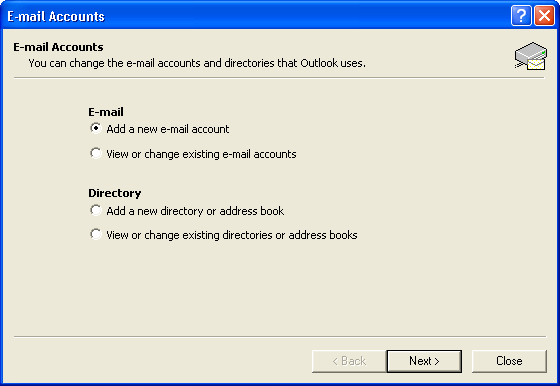Pick the View or change existing directories radio circle
Viewport: 560px width, 386px height.
[x=95, y=234]
